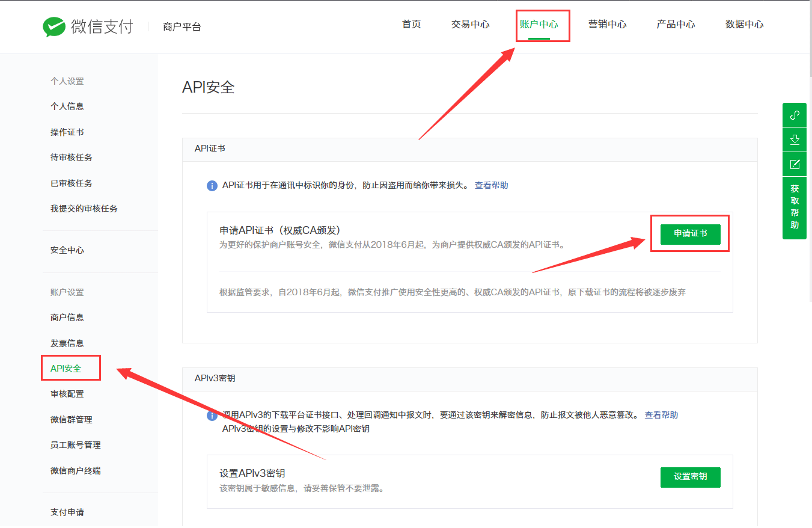The width and height of the screenshot is (812, 528).
Task: Go to 营销中心 in the top navigation
Action: click(608, 24)
